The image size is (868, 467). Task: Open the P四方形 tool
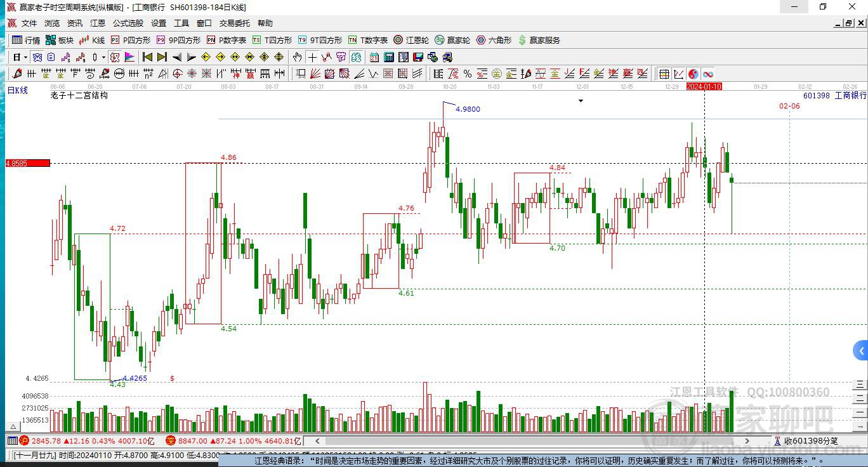tap(131, 40)
